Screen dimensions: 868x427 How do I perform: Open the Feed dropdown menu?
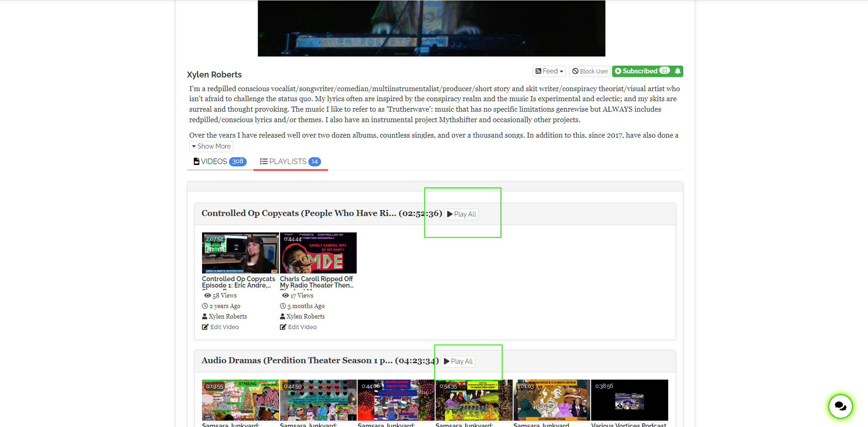(x=549, y=71)
